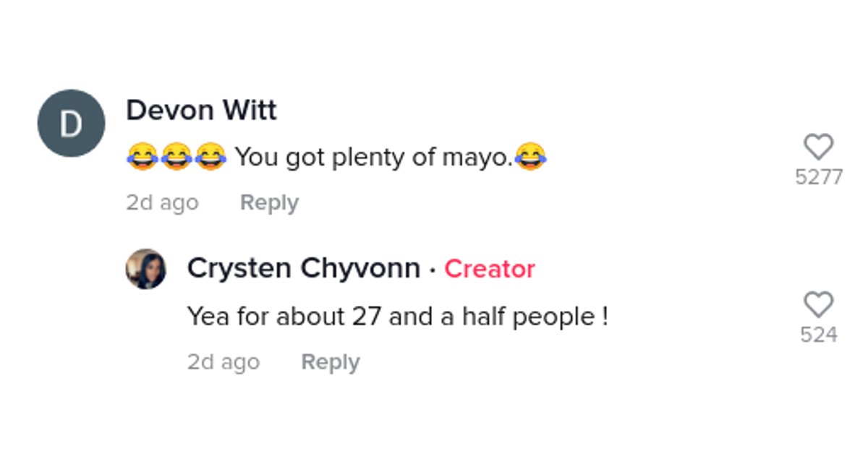Open the Devon Witt username link

[x=202, y=111]
